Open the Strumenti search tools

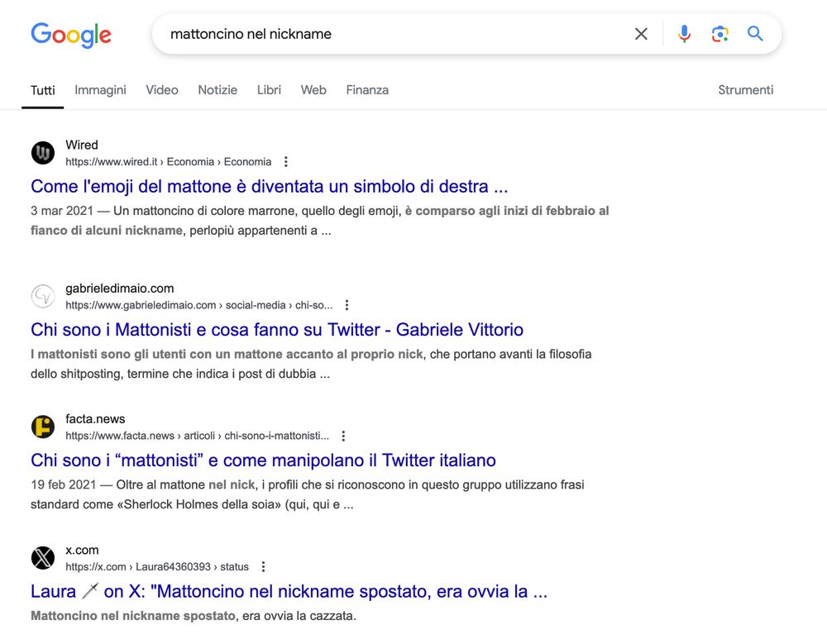tap(745, 90)
